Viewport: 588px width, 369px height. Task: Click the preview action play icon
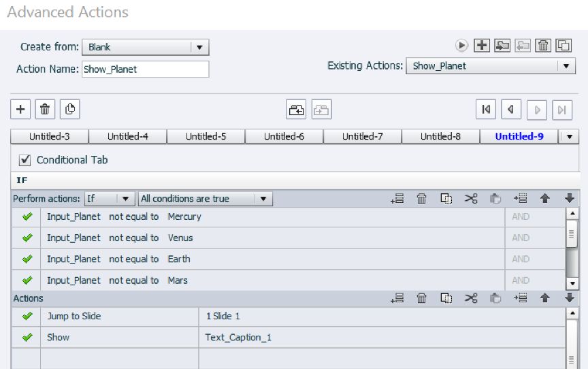(x=462, y=46)
